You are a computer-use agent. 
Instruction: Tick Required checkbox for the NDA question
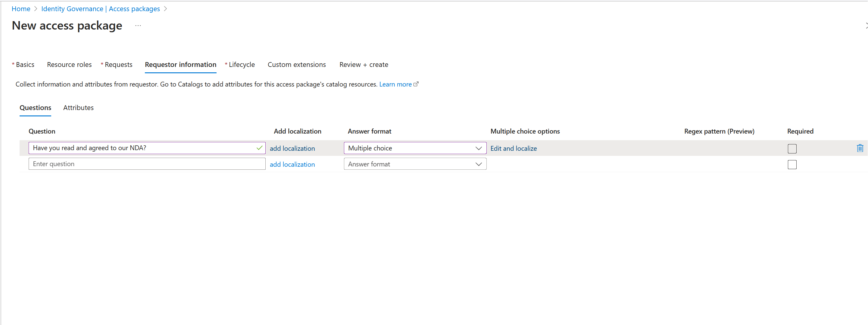tap(792, 149)
